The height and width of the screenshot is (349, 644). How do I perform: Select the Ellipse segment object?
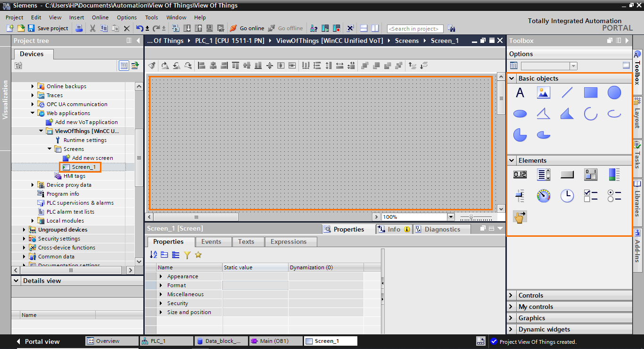click(544, 135)
